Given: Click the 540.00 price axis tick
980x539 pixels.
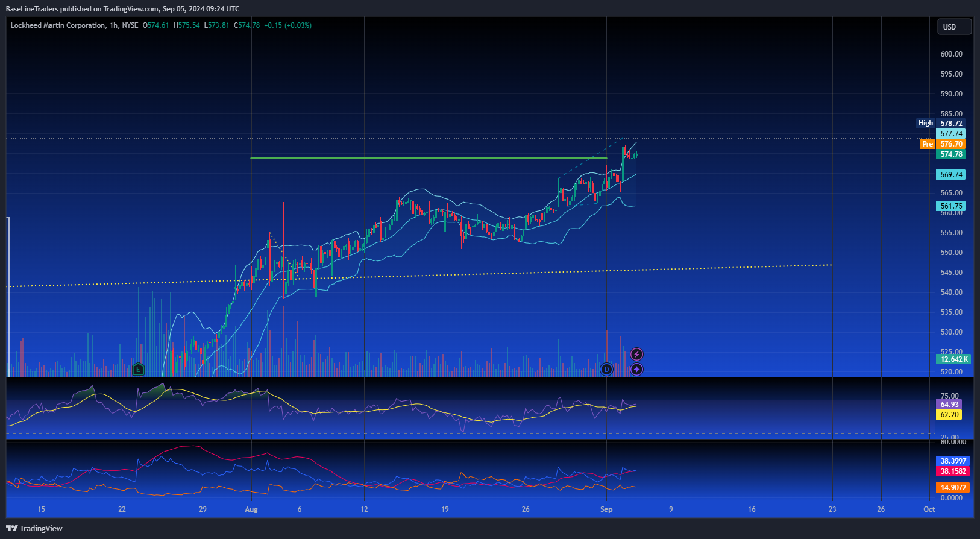Looking at the screenshot, I should (x=951, y=292).
